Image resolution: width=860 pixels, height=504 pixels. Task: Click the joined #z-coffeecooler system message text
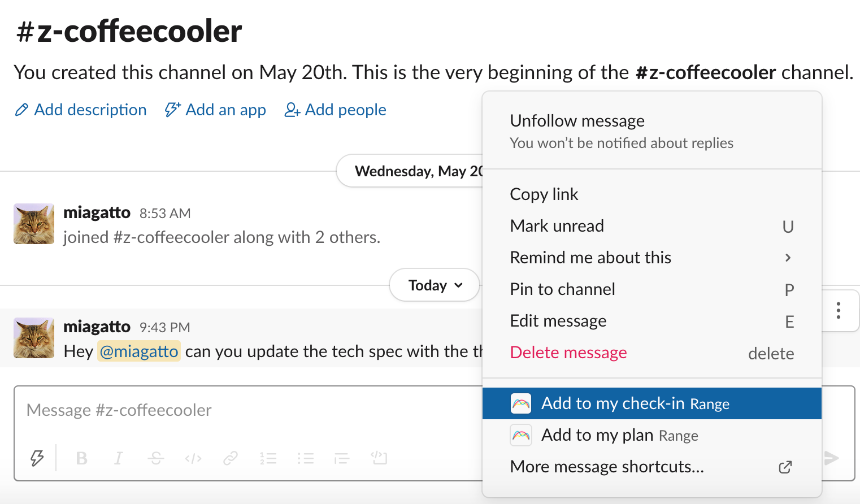click(x=221, y=237)
